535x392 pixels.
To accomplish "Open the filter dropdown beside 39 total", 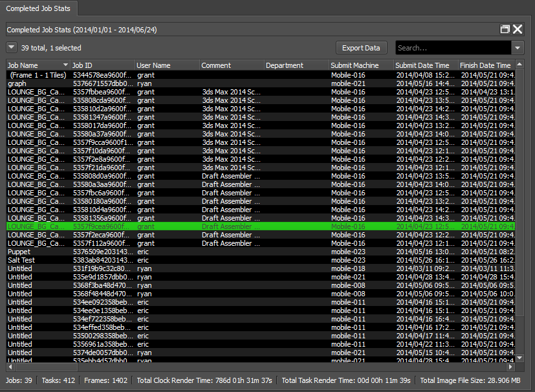I will click(12, 47).
